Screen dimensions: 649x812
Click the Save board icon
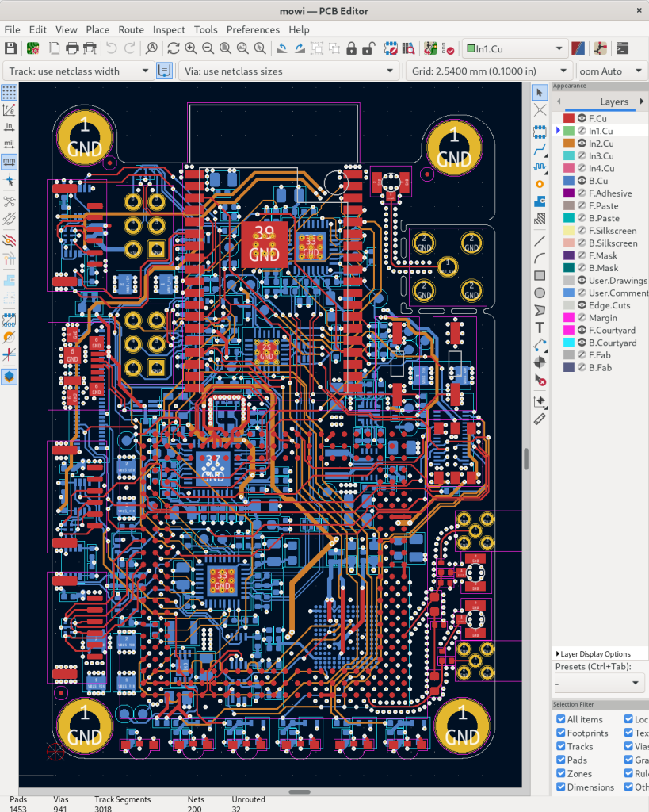click(x=13, y=49)
